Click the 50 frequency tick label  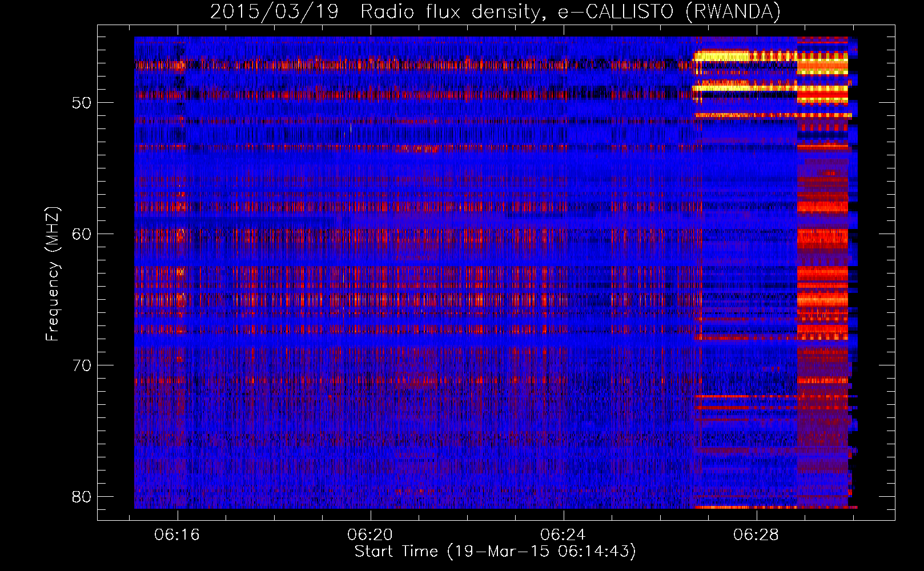pyautogui.click(x=82, y=103)
